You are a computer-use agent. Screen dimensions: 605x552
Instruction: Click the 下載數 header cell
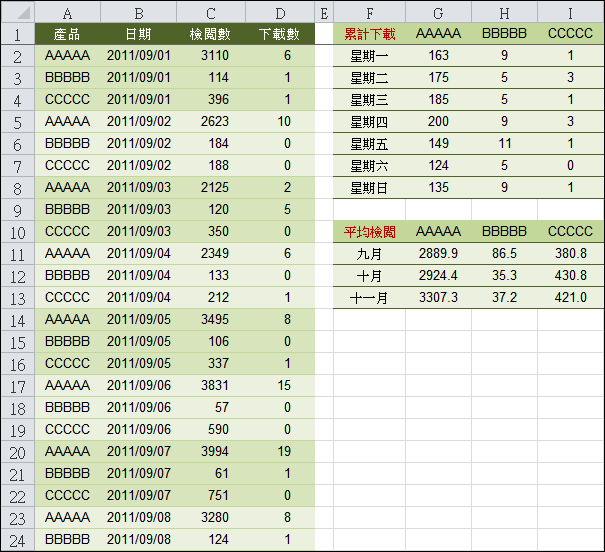(280, 34)
